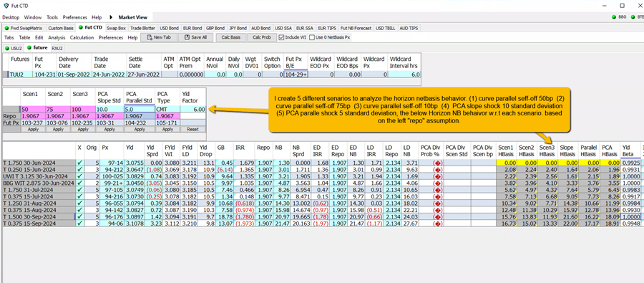The height and width of the screenshot is (283, 644).
Task: Click the green dot on USU2 sub-tab
Action: [x=6, y=48]
